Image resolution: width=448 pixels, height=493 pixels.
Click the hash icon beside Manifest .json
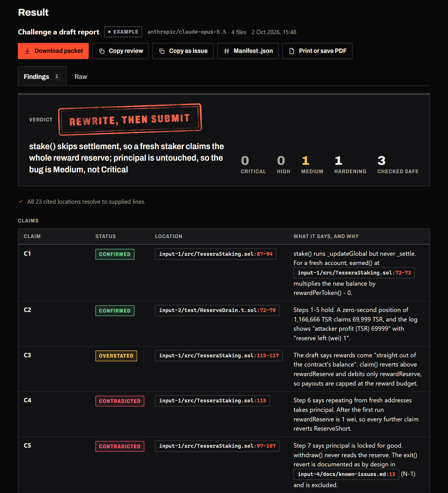pos(227,51)
